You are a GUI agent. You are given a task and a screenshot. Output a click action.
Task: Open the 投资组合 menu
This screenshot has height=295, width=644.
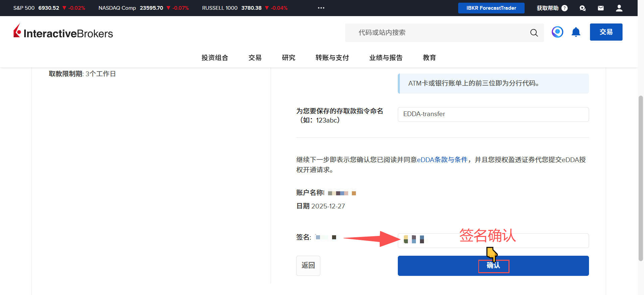pyautogui.click(x=215, y=58)
